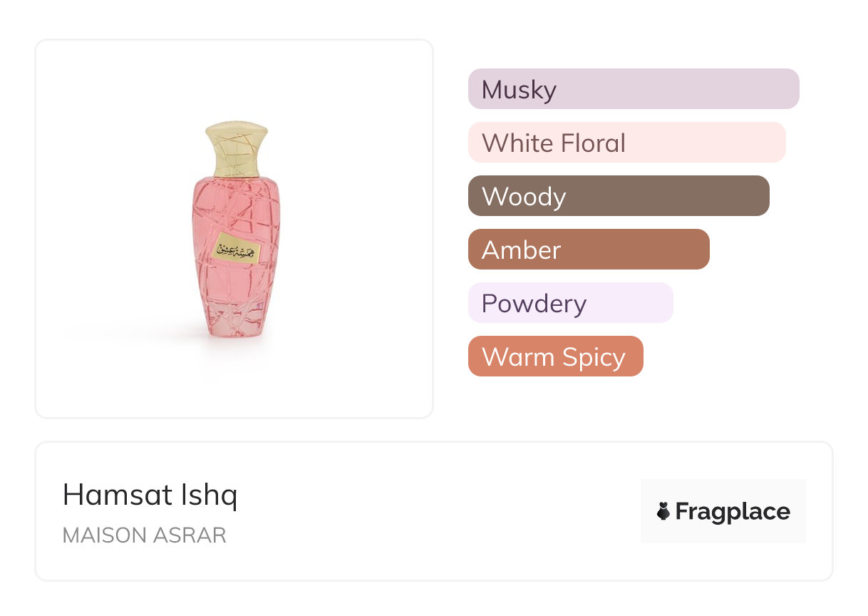Pick the Warm Spicy accord bar

pyautogui.click(x=555, y=356)
